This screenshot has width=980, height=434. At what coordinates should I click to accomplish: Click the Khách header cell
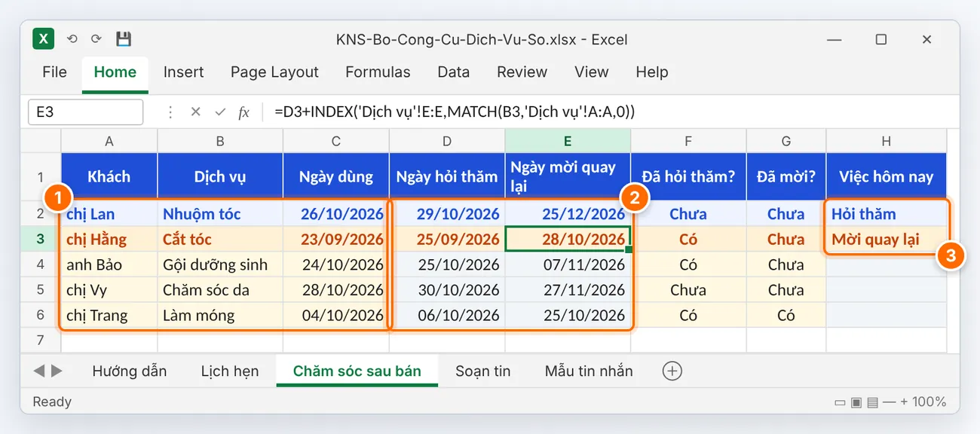tap(109, 176)
